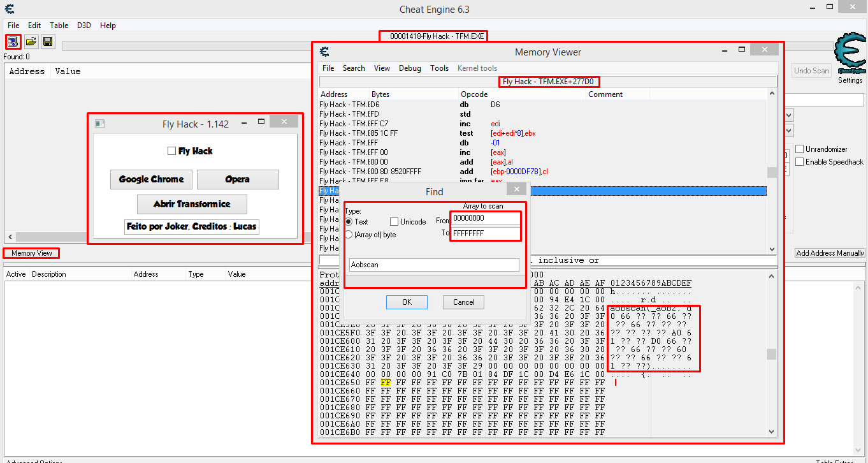Click the hex view vertical scrollbar thumb
The width and height of the screenshot is (868, 463).
click(x=772, y=354)
